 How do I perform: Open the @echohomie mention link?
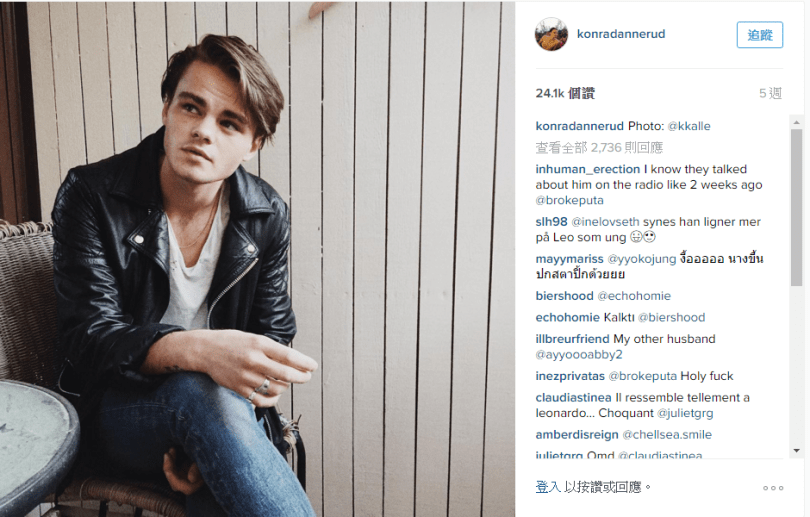coord(634,296)
